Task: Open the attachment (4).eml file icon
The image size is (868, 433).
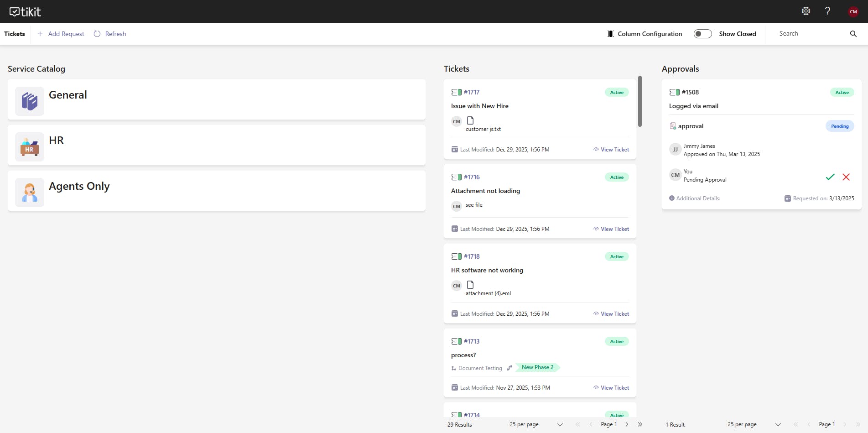Action: (470, 285)
